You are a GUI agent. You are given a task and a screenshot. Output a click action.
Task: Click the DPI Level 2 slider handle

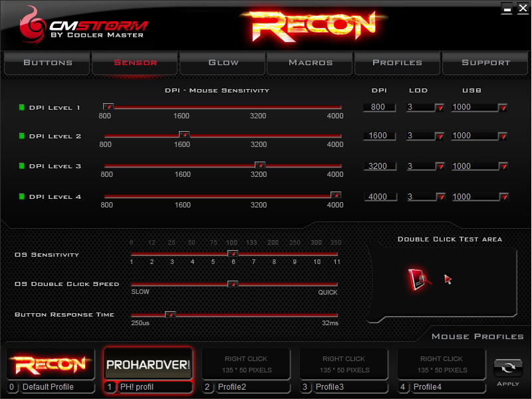184,135
